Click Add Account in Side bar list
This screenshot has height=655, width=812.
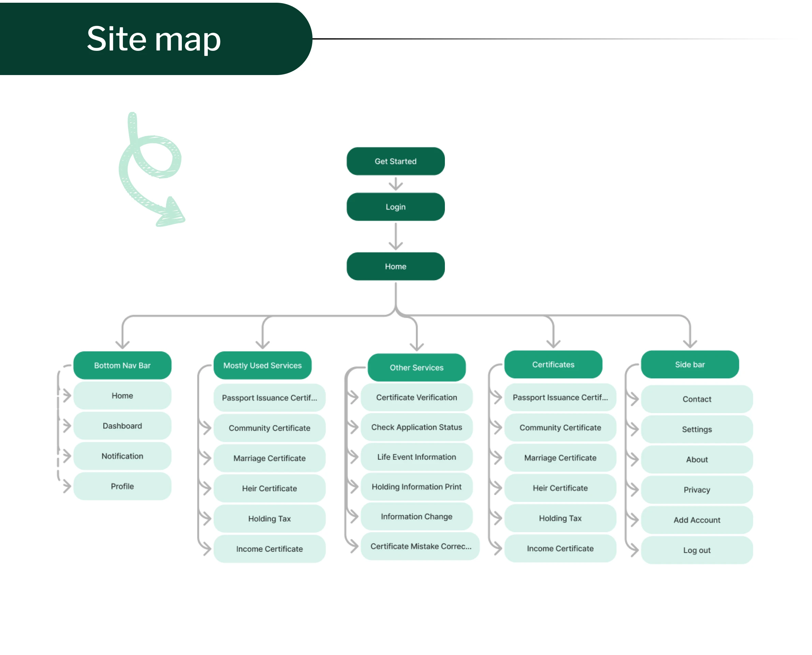697,520
